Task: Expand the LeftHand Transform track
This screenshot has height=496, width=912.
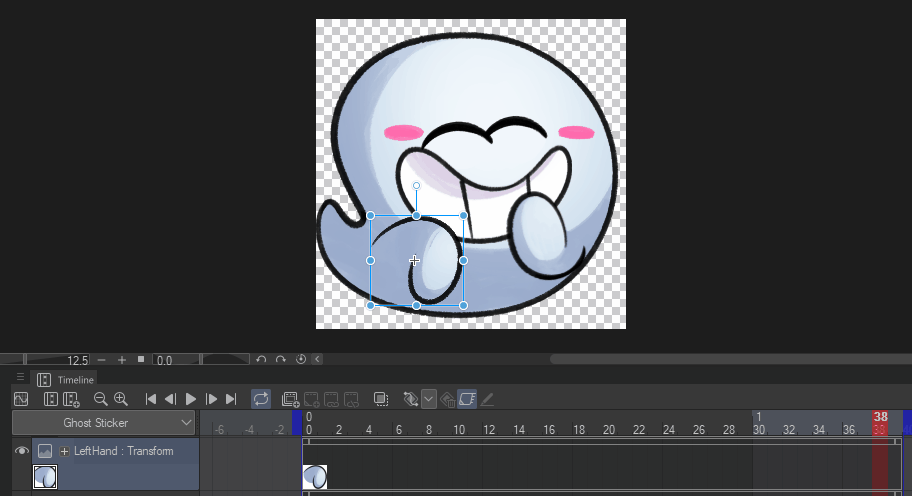Action: [x=65, y=452]
